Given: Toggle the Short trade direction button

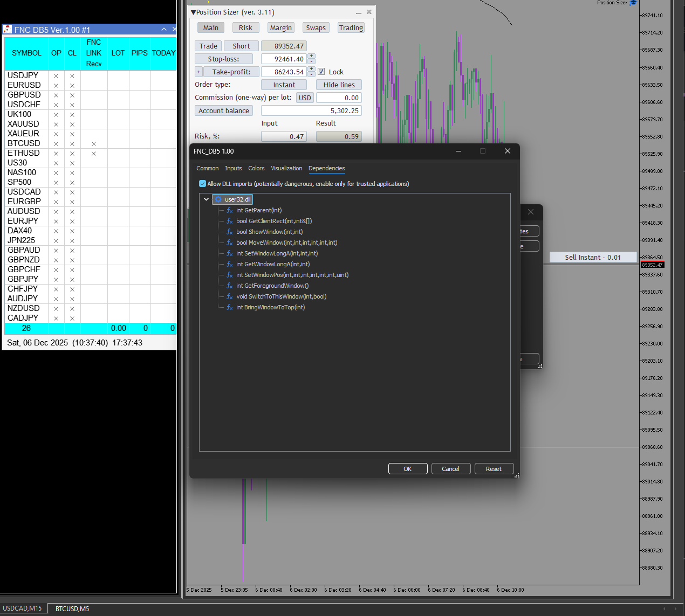Looking at the screenshot, I should coord(241,46).
